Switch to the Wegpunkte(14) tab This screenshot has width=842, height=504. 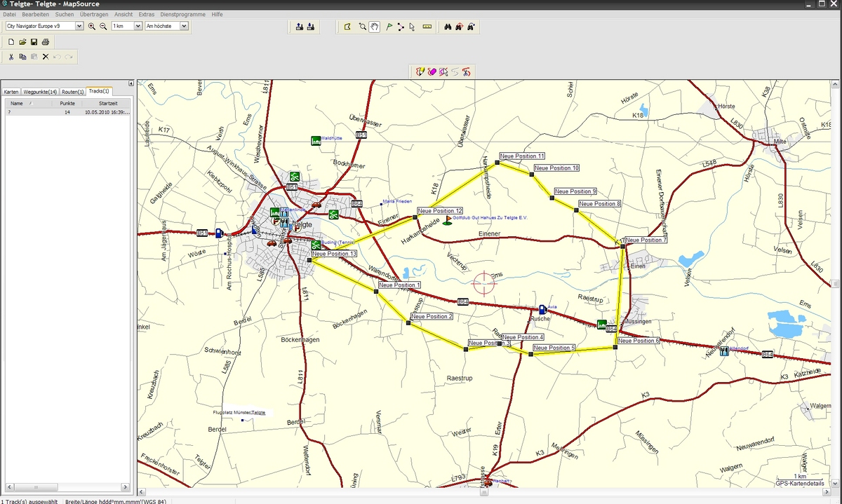click(x=39, y=92)
